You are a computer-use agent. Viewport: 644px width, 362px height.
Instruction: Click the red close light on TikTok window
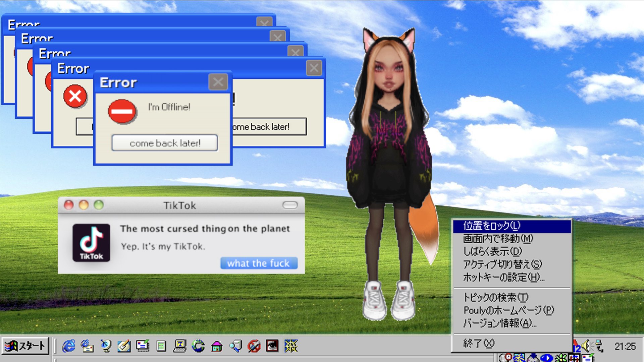point(69,205)
